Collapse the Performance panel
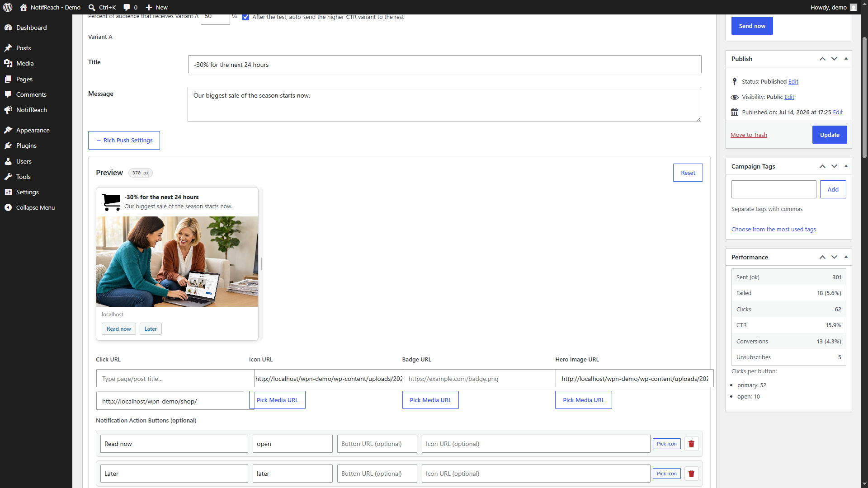 (846, 257)
